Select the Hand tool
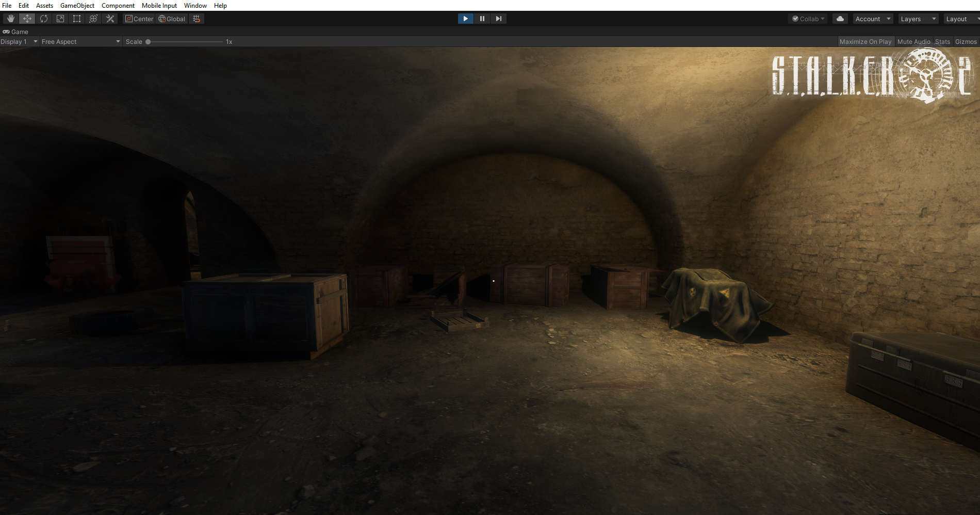The height and width of the screenshot is (515, 980). click(10, 19)
